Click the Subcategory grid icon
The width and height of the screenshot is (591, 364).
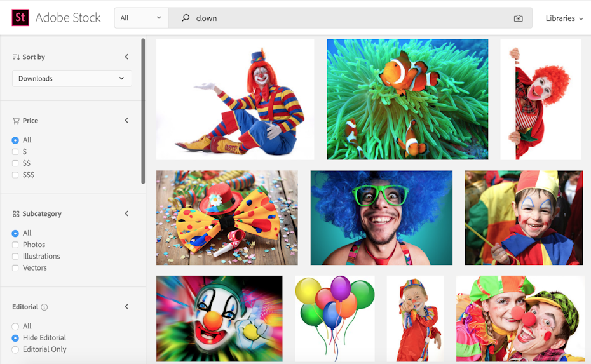pos(16,214)
